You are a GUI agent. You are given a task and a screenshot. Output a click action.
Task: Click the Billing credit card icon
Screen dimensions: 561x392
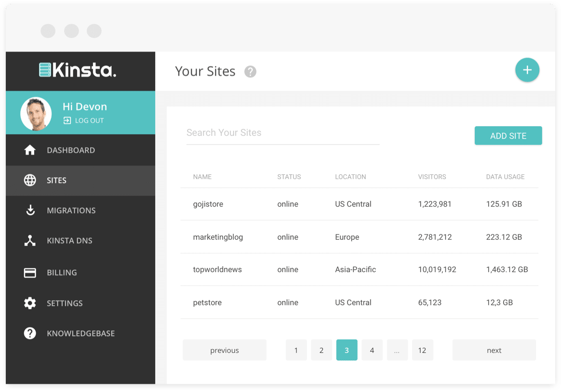tap(30, 273)
